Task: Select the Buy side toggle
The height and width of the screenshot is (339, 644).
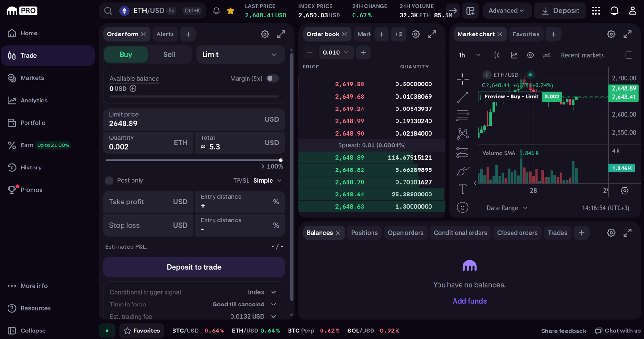Action: click(126, 54)
